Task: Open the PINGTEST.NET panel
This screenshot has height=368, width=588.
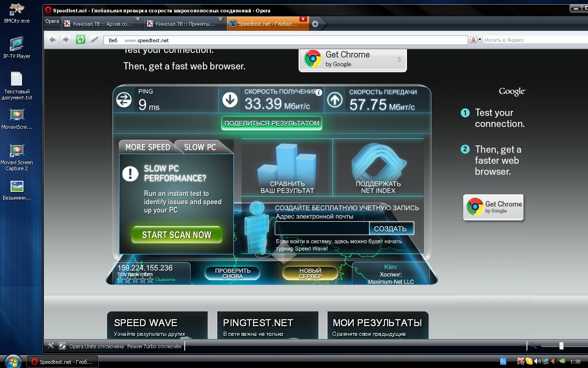Action: point(268,325)
